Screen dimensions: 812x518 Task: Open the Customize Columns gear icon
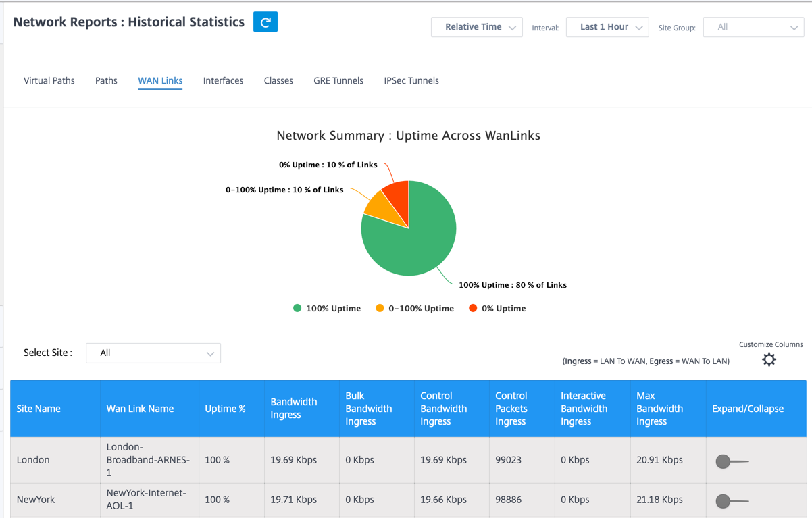pyautogui.click(x=769, y=359)
